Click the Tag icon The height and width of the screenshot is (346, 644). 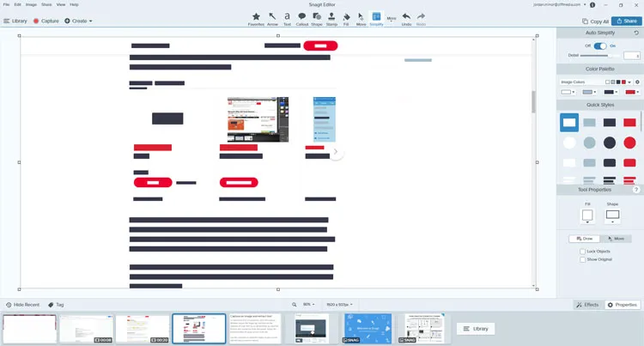tap(51, 305)
